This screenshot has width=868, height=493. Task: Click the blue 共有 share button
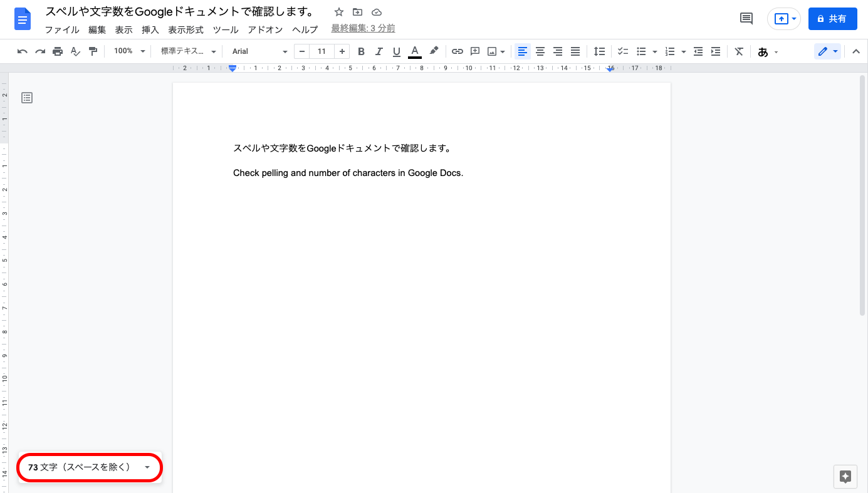[x=832, y=19]
